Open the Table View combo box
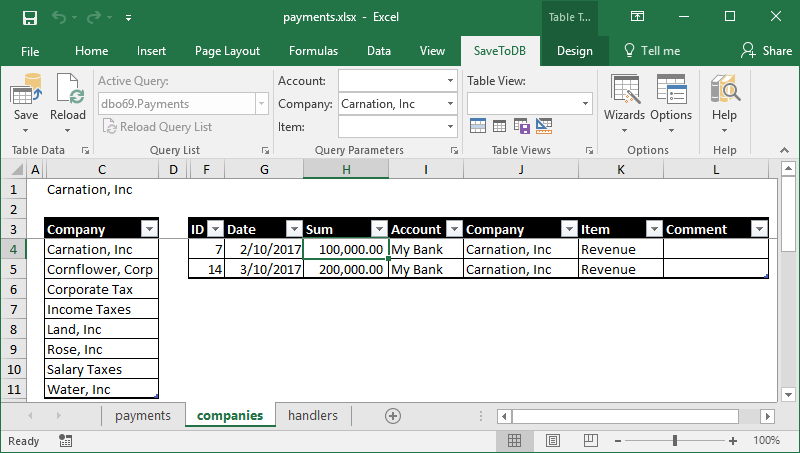The width and height of the screenshot is (800, 453). click(530, 104)
